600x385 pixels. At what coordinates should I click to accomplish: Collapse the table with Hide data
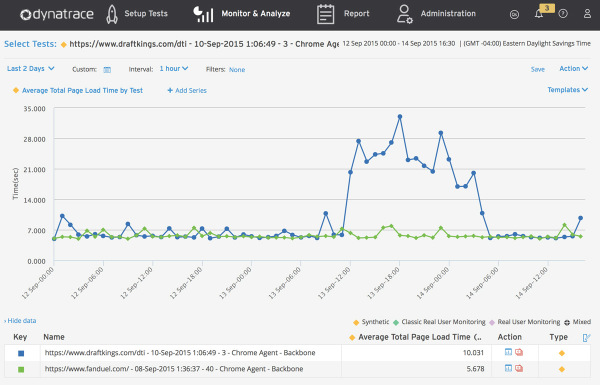point(20,321)
